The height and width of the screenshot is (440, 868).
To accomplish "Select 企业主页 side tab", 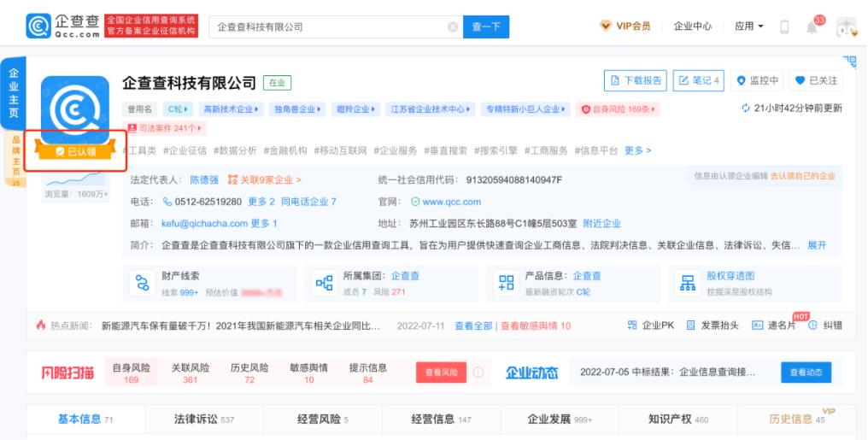I will tap(14, 93).
